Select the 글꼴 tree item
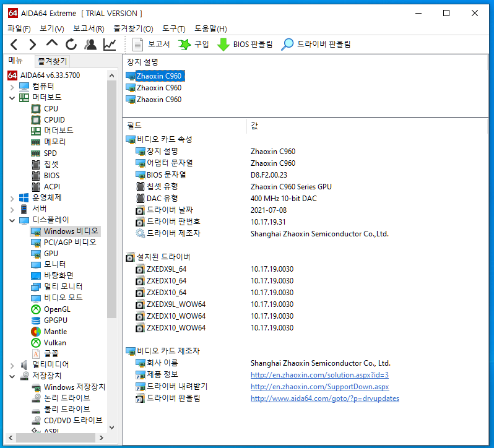 coord(45,354)
